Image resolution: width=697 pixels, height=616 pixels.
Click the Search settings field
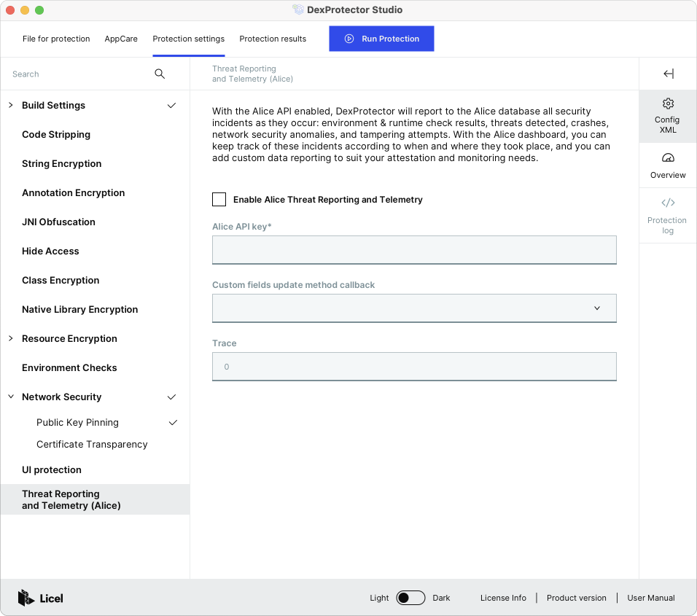pos(80,74)
